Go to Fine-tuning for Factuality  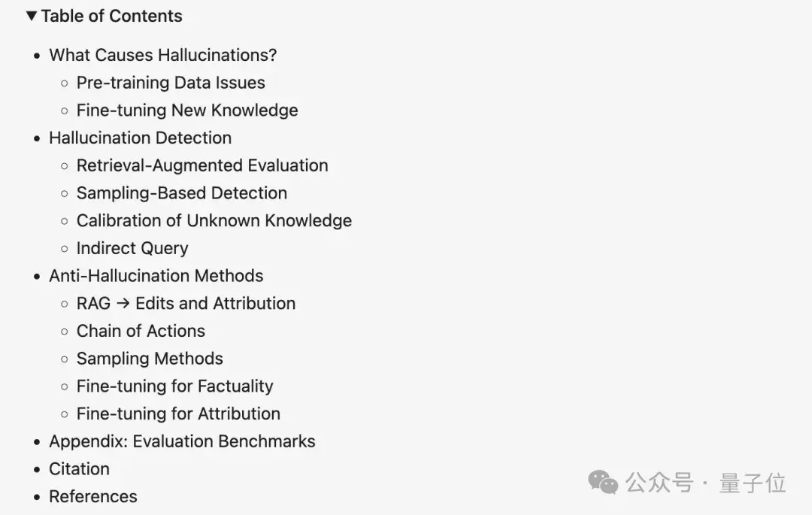174,386
